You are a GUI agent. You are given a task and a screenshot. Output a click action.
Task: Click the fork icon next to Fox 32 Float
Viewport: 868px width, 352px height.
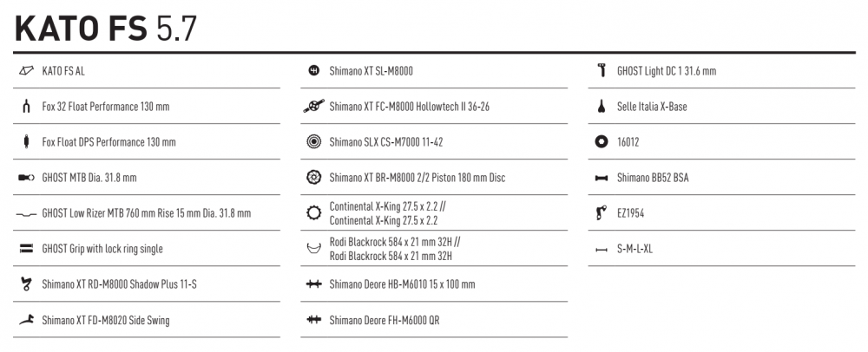[26, 106]
